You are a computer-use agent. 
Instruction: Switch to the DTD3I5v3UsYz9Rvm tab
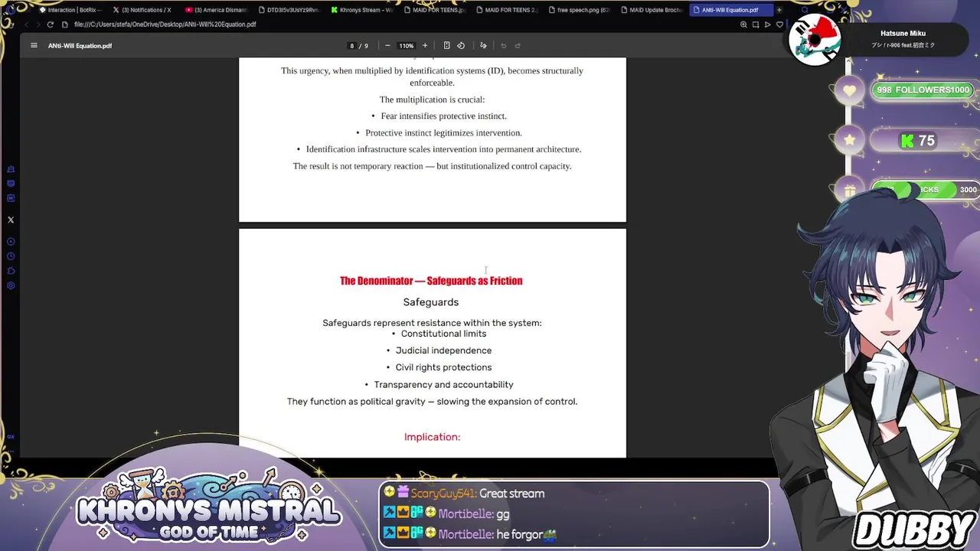[x=289, y=10]
